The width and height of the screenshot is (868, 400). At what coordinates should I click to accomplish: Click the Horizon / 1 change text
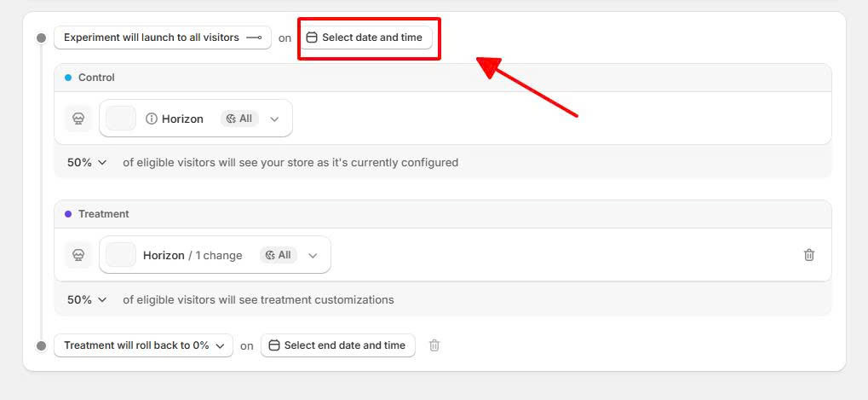pos(193,255)
